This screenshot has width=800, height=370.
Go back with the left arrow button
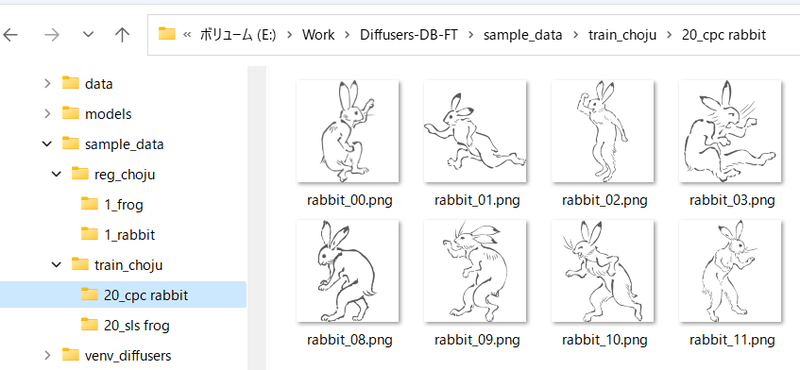coord(10,35)
